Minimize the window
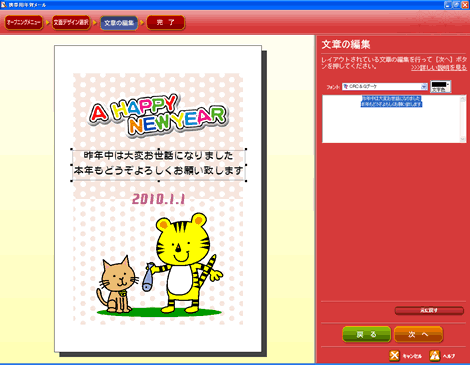This screenshot has height=365, width=470. pyautogui.click(x=448, y=5)
